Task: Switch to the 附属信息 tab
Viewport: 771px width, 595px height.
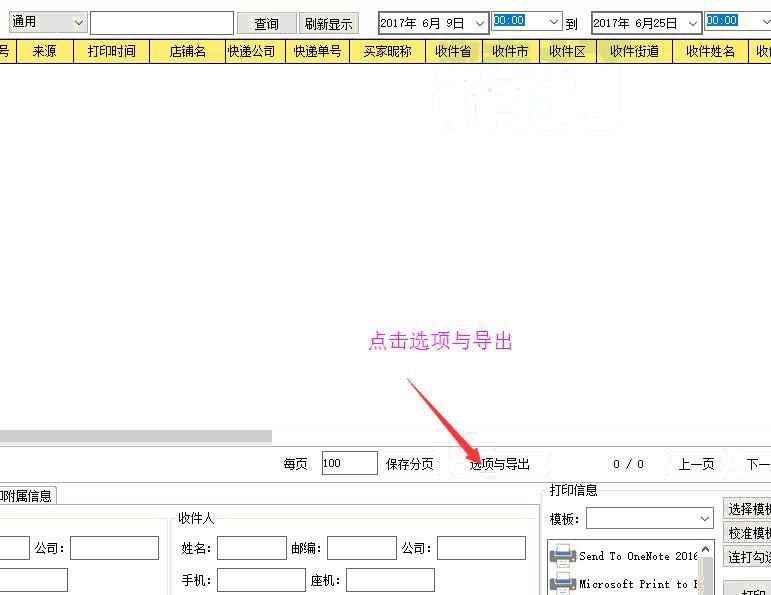Action: [27, 495]
